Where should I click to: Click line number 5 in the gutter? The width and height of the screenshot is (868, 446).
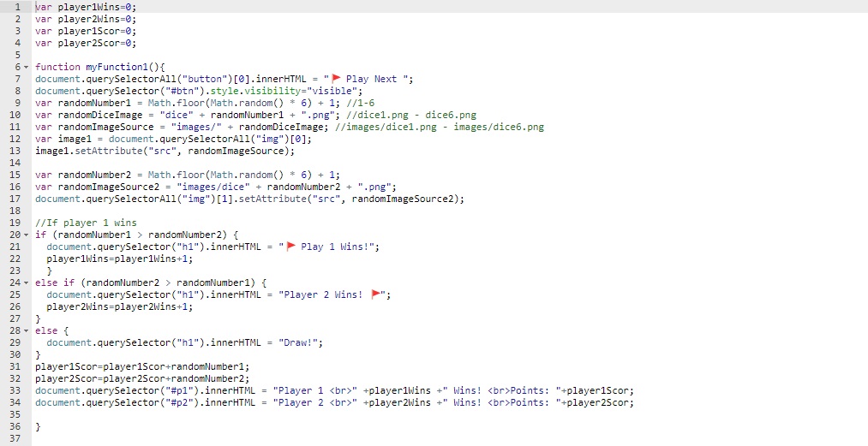coord(18,55)
